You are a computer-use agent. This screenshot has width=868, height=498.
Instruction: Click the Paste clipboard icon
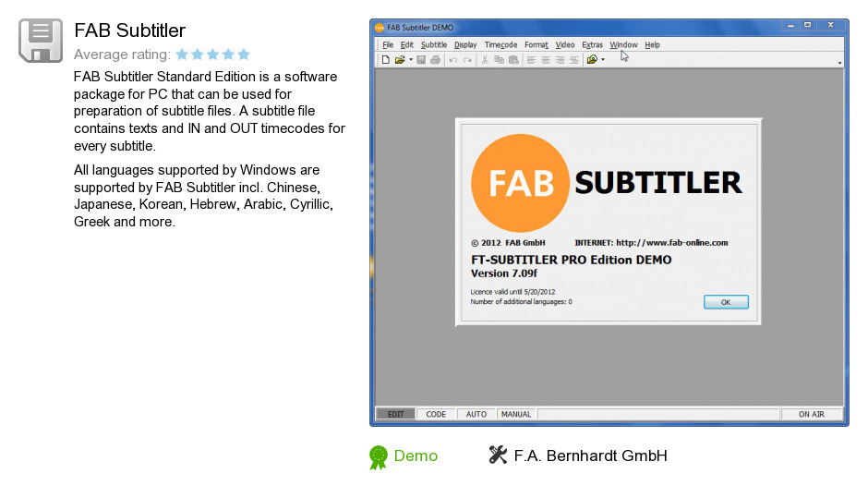point(513,60)
